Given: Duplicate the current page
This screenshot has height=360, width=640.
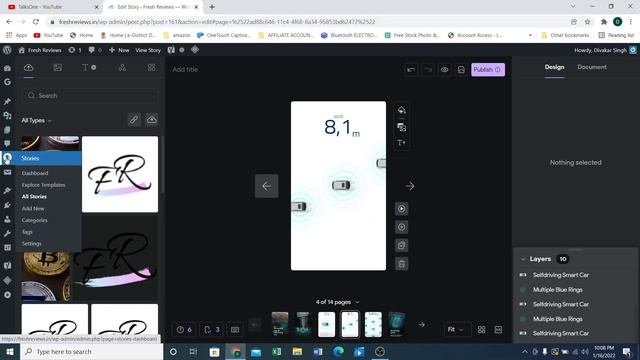Looking at the screenshot, I should pyautogui.click(x=402, y=245).
